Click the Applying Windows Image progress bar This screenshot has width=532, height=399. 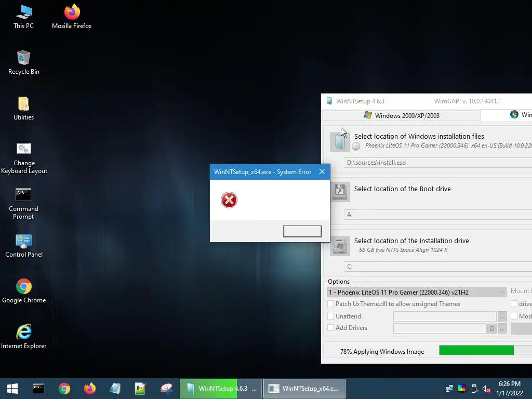486,351
